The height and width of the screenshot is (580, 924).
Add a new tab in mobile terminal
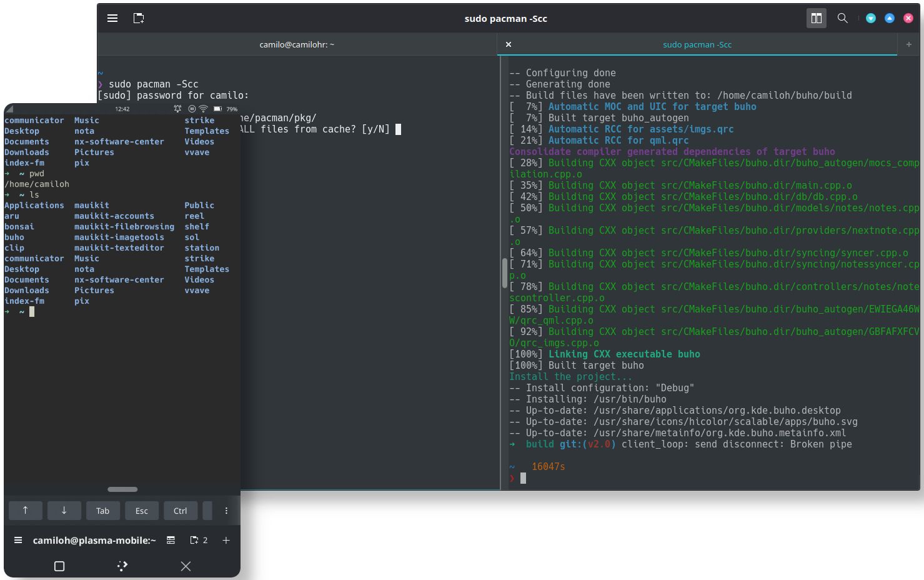[226, 540]
